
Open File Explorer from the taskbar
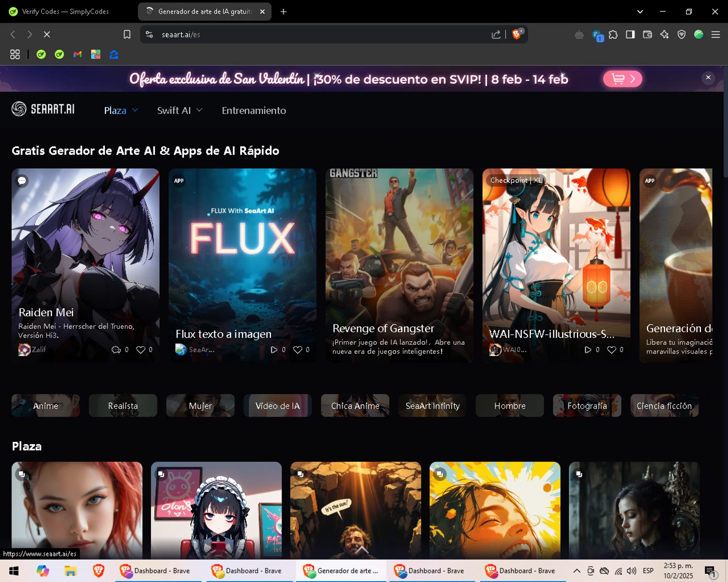pos(70,571)
